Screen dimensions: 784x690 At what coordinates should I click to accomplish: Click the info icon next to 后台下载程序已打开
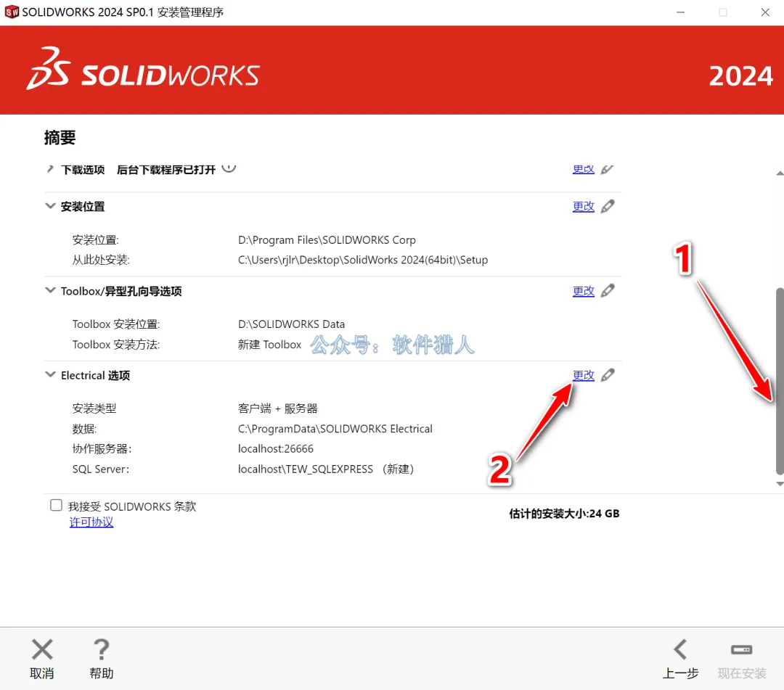coord(229,168)
